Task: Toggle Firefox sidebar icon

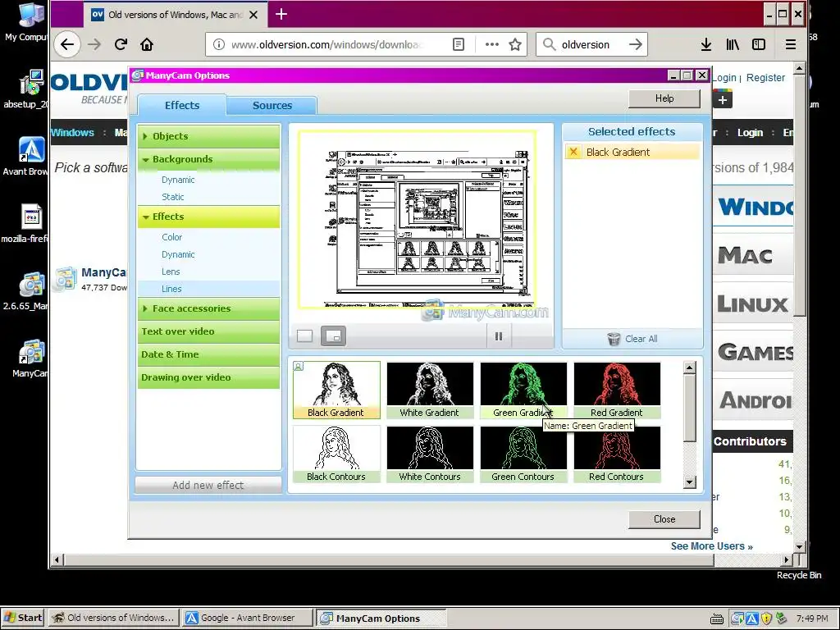Action: tap(759, 44)
